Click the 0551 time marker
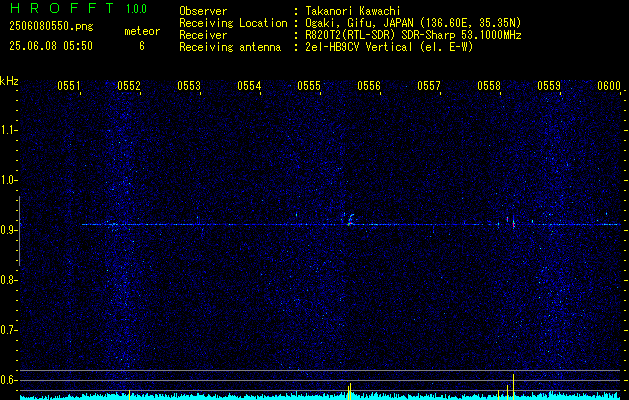The width and height of the screenshot is (629, 400). click(69, 86)
